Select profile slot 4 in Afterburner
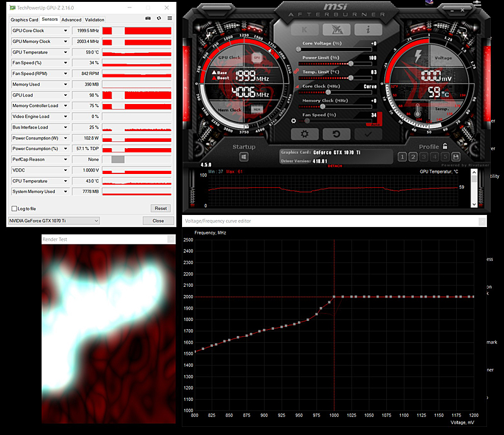 point(435,157)
